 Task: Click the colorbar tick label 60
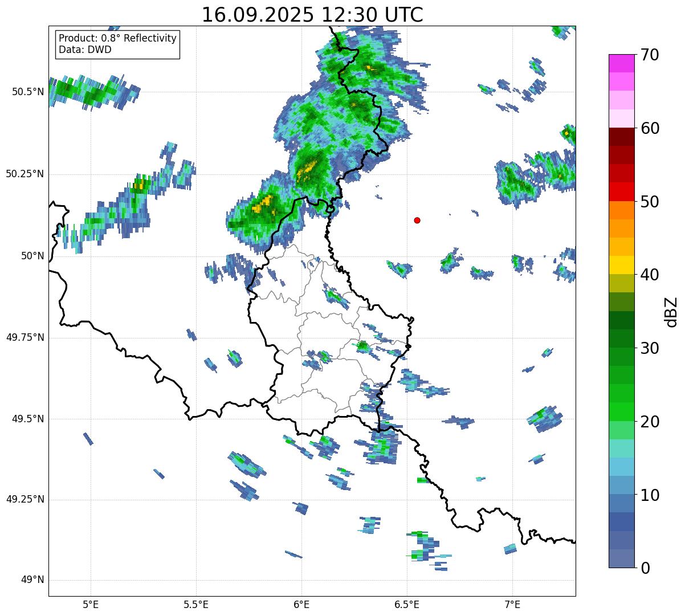650,128
